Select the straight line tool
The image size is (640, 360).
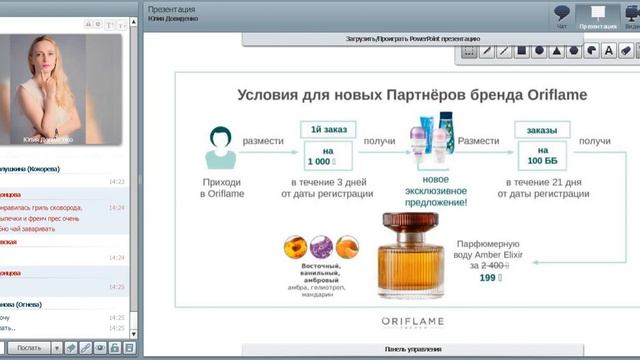tap(504, 51)
